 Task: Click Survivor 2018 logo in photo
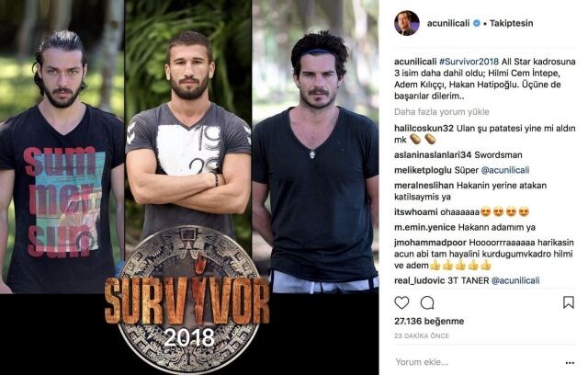[187, 300]
